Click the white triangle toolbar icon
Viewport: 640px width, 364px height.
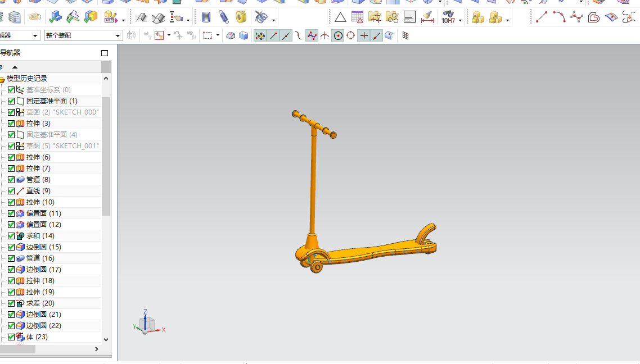point(340,17)
